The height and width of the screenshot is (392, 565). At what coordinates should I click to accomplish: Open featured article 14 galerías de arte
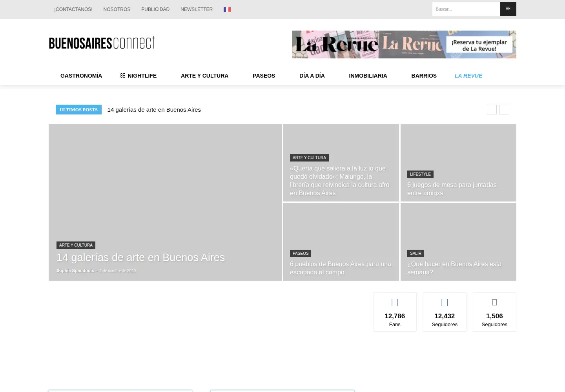tap(140, 258)
